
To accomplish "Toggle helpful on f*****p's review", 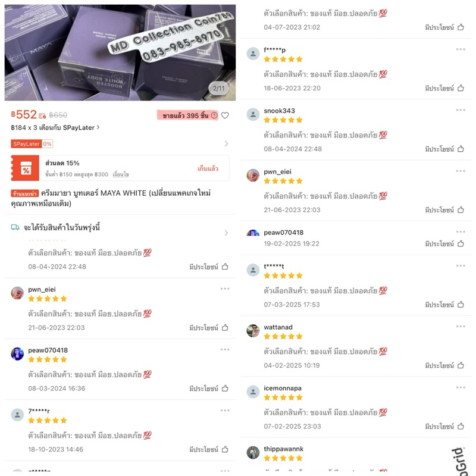I will [x=461, y=88].
